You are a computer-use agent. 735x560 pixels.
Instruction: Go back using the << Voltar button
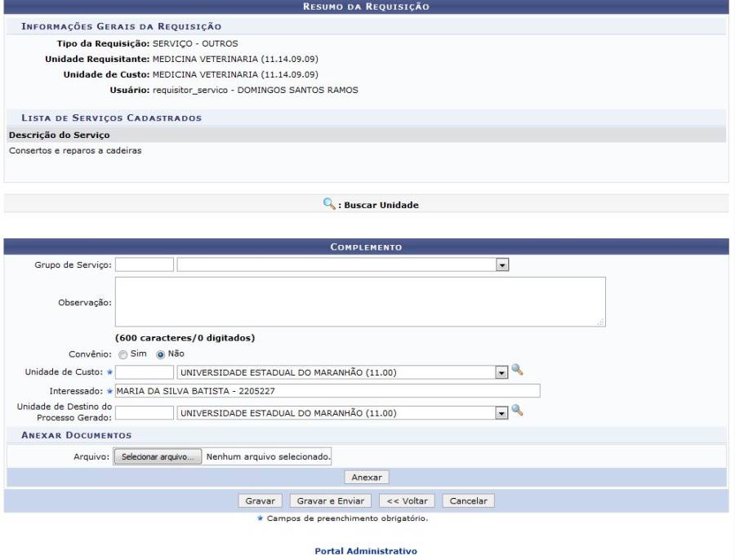(408, 500)
